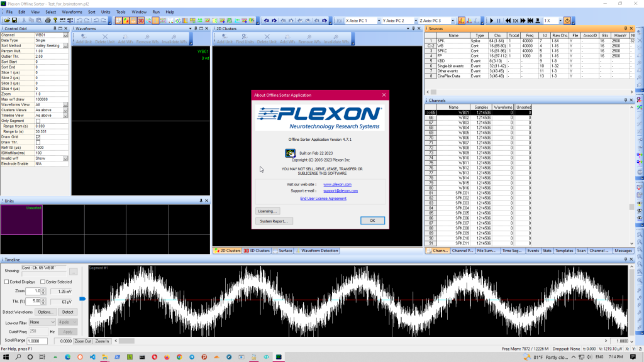The height and width of the screenshot is (362, 644).
Task: Click the blue forward arrow toolbar icon
Action: click(274, 20)
